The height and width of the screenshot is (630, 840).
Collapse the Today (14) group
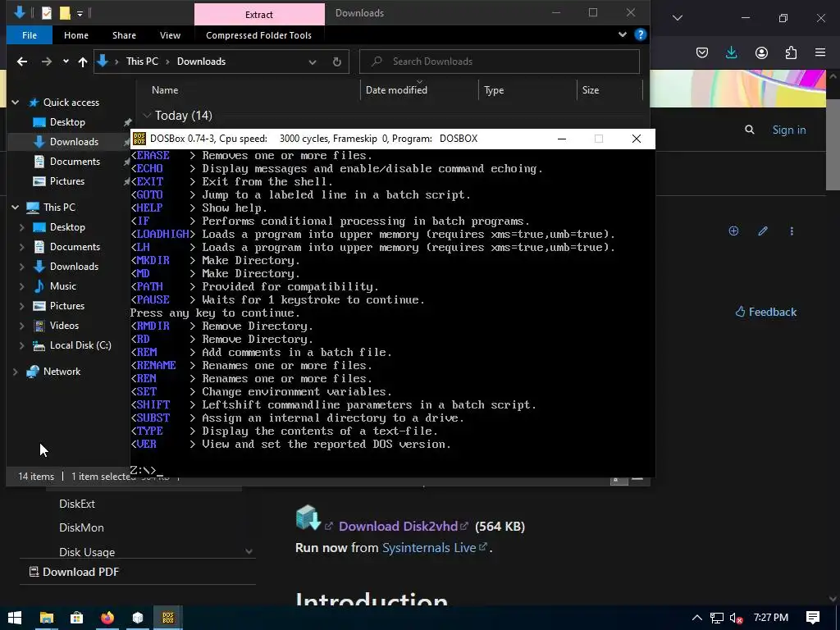tap(148, 116)
